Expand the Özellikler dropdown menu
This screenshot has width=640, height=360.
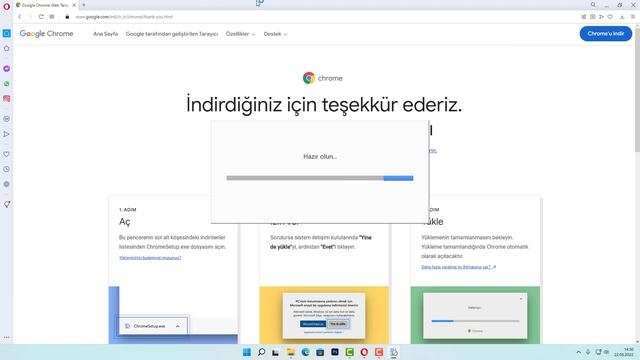[x=240, y=34]
